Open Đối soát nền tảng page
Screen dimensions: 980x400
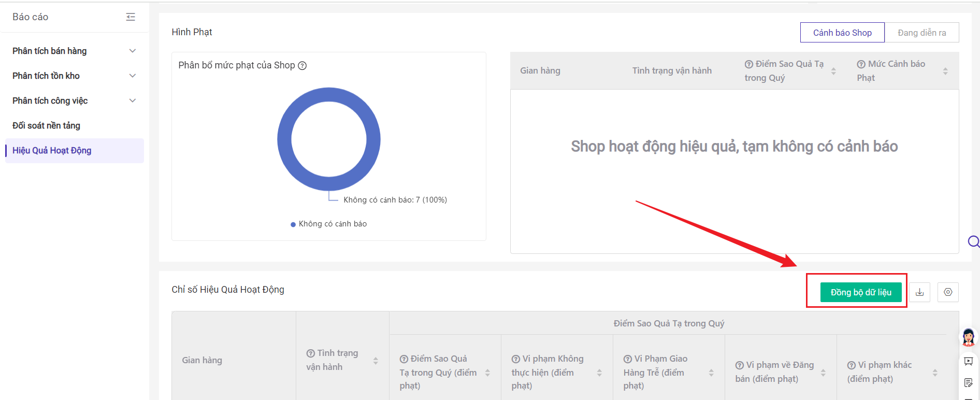click(47, 125)
